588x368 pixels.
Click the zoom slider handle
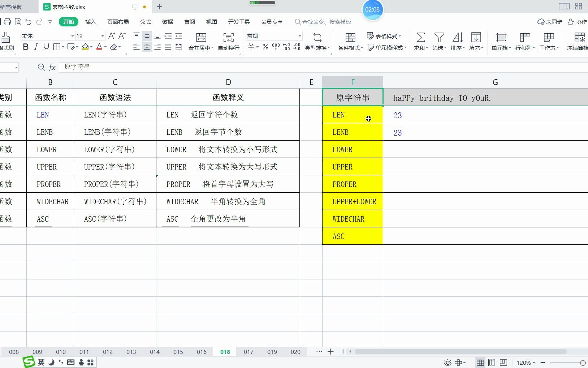point(583,363)
